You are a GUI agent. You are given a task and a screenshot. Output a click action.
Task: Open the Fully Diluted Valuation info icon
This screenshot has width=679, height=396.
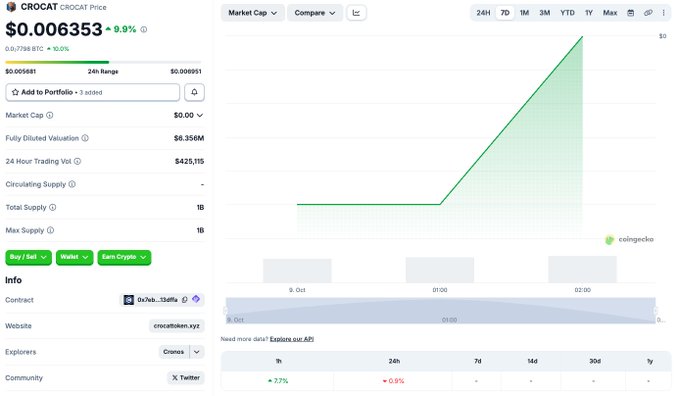point(85,138)
